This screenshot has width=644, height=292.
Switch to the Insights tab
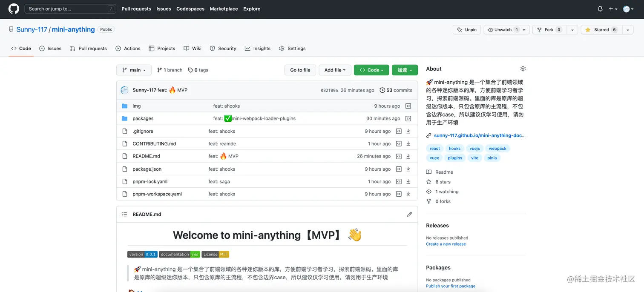click(258, 49)
